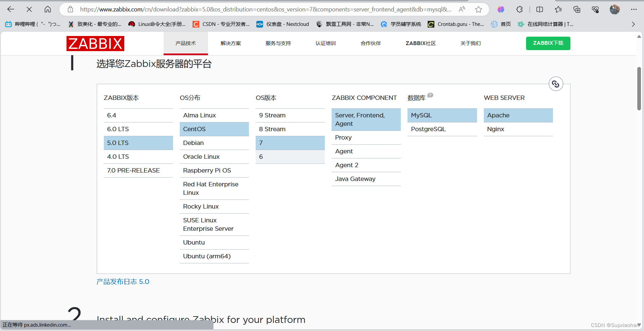Select PostgreSQL database

pyautogui.click(x=442, y=129)
